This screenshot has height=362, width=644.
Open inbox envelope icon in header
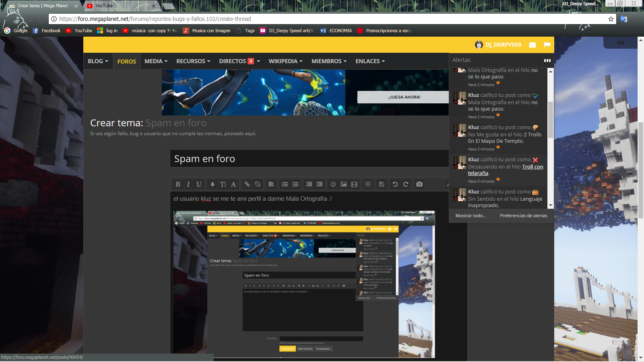pos(533,45)
